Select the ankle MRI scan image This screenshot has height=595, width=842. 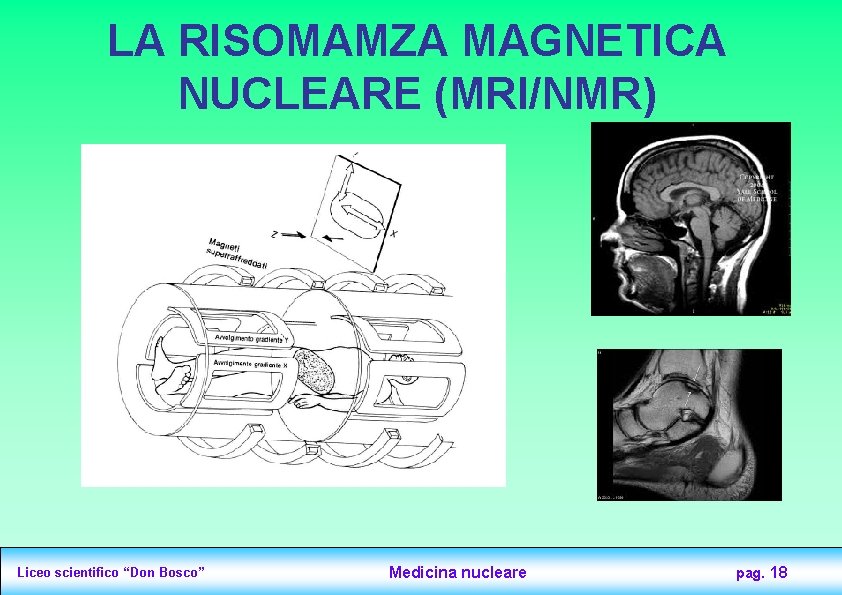[x=689, y=425]
